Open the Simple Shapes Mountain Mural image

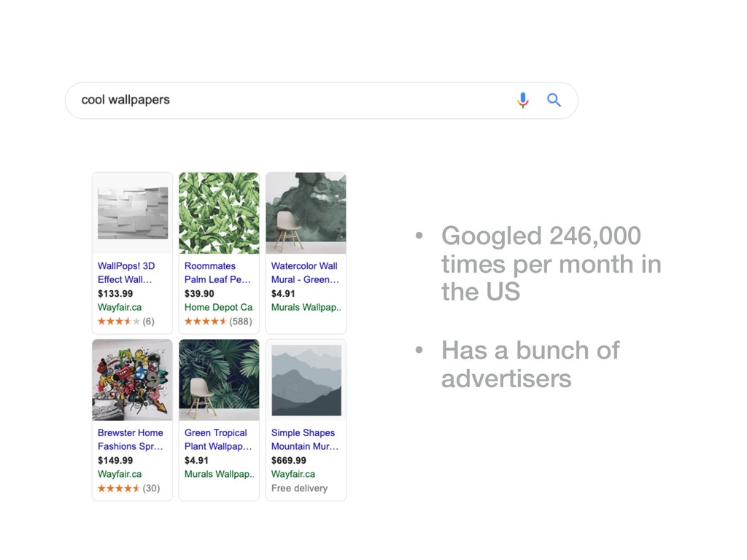(306, 380)
